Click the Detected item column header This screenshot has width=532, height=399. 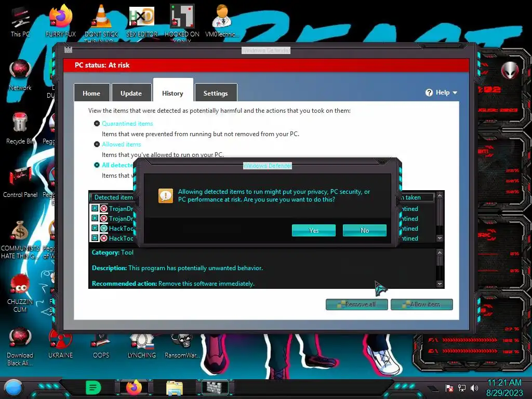[x=113, y=197]
